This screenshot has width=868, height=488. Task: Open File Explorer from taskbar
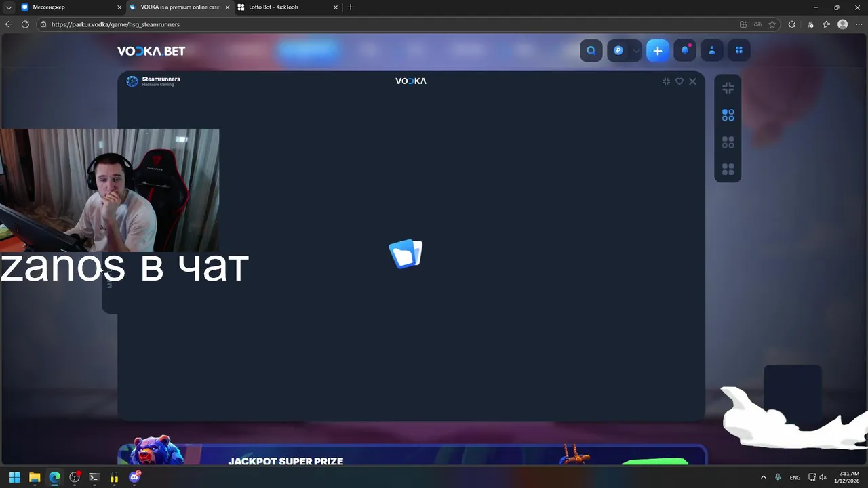(x=35, y=477)
